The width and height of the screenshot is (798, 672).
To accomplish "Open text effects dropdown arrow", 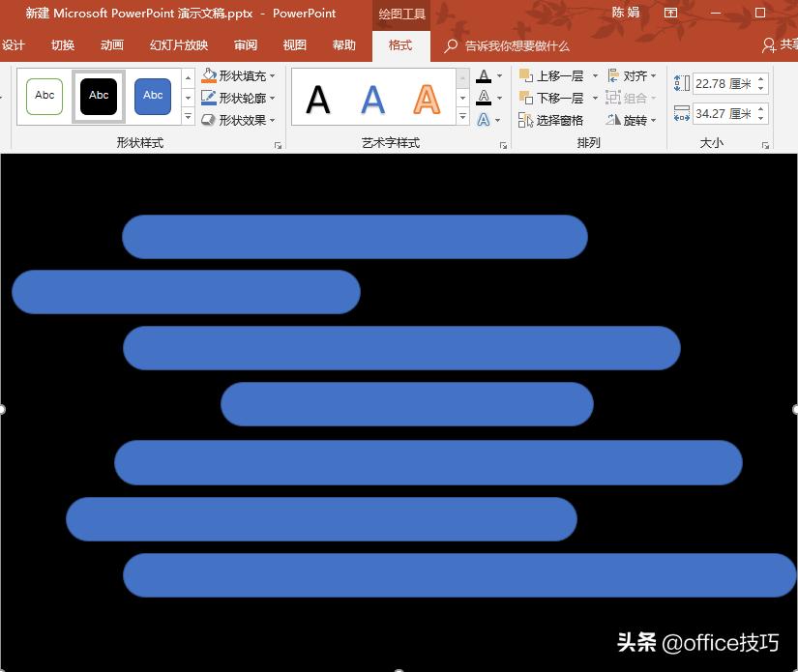I will (498, 120).
